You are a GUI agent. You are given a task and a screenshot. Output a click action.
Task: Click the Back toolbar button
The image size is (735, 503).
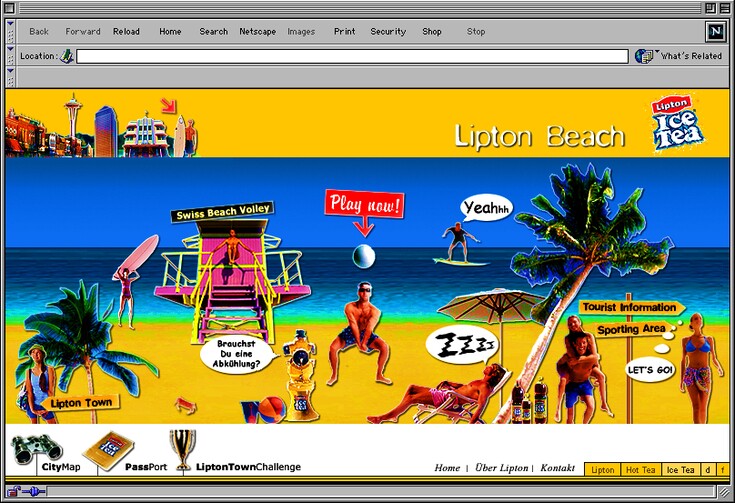point(38,31)
